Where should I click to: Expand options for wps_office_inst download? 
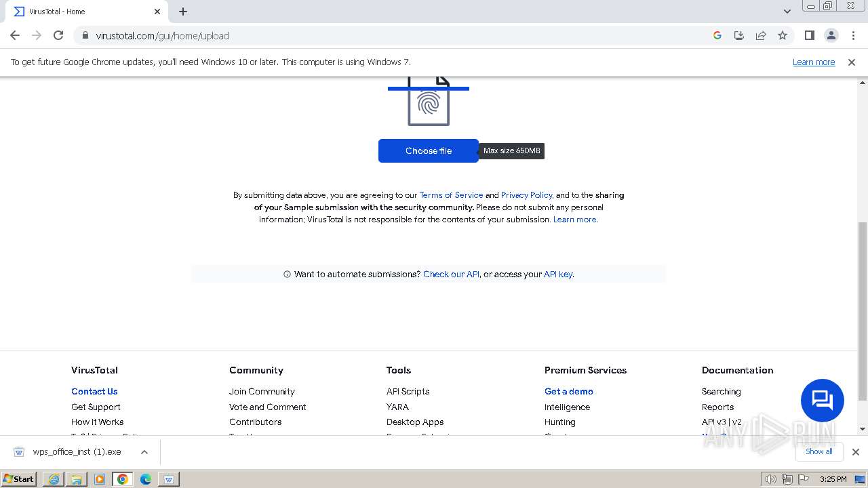click(x=144, y=452)
